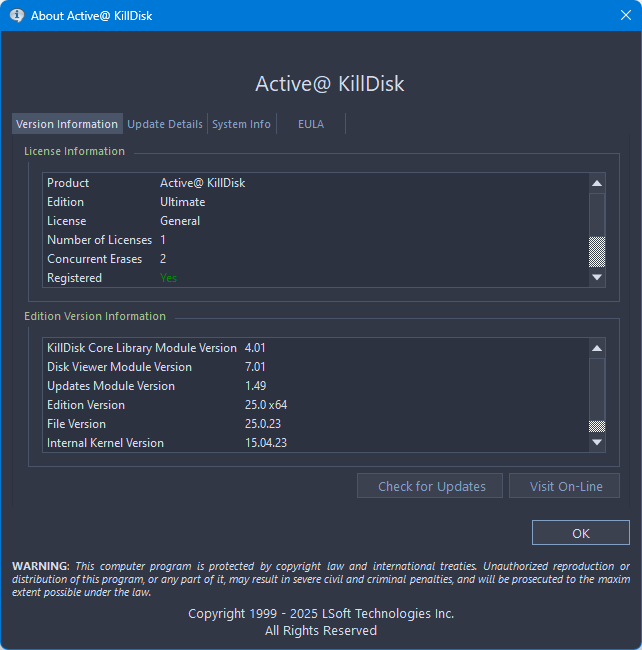
Task: Click the Edition Version scrollbar thumb
Action: (x=597, y=426)
